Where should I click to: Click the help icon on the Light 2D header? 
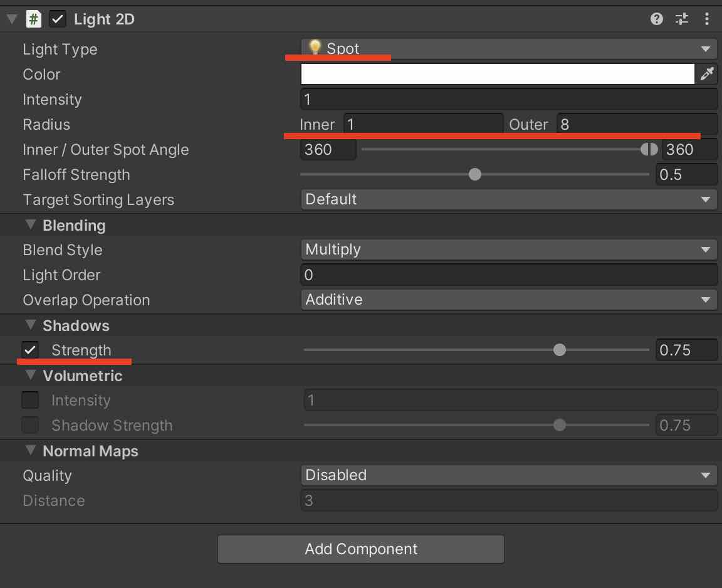(x=656, y=19)
